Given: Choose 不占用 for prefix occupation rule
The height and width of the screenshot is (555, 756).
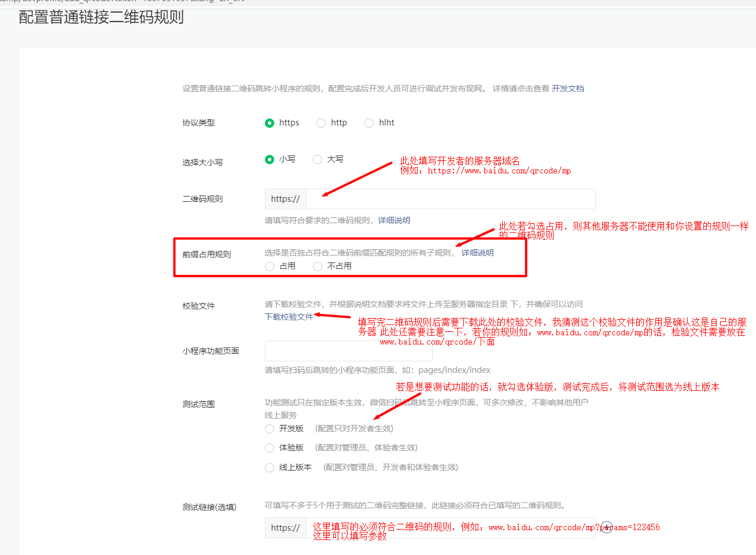Looking at the screenshot, I should pos(318,267).
